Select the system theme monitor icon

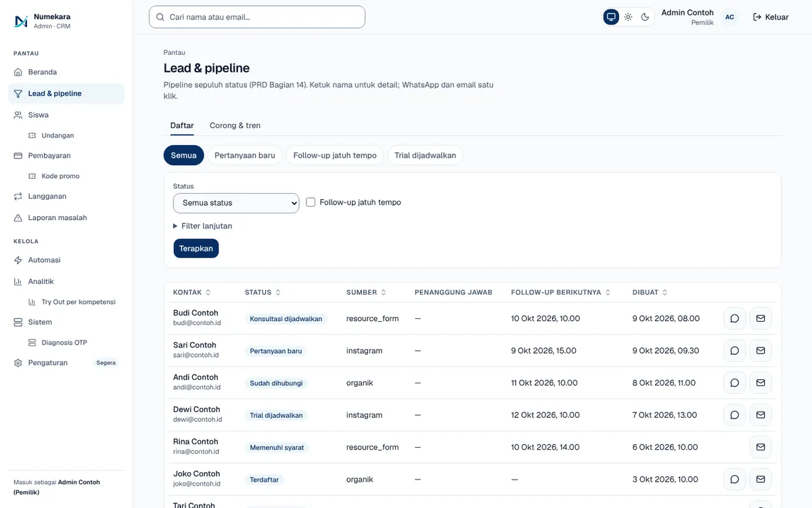tap(611, 17)
